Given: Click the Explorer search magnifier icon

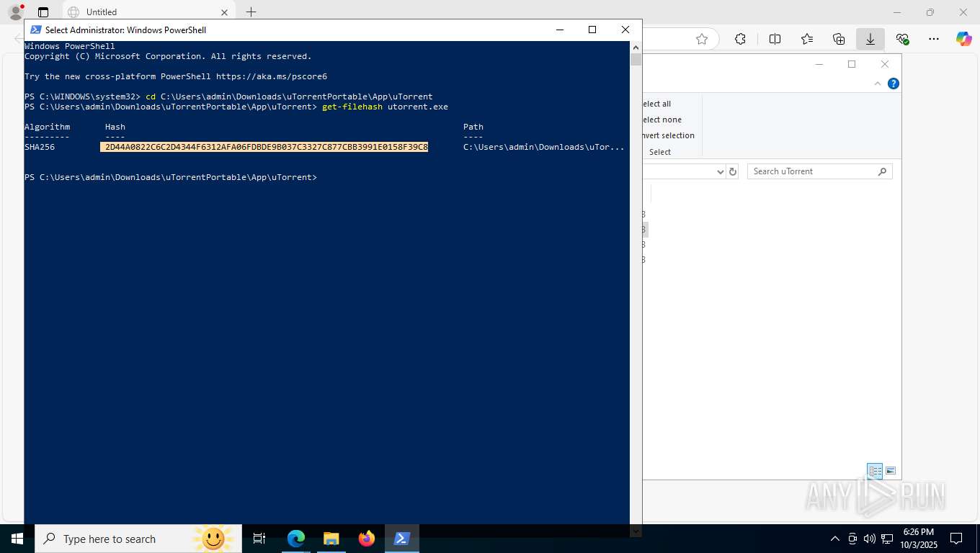Looking at the screenshot, I should point(883,171).
